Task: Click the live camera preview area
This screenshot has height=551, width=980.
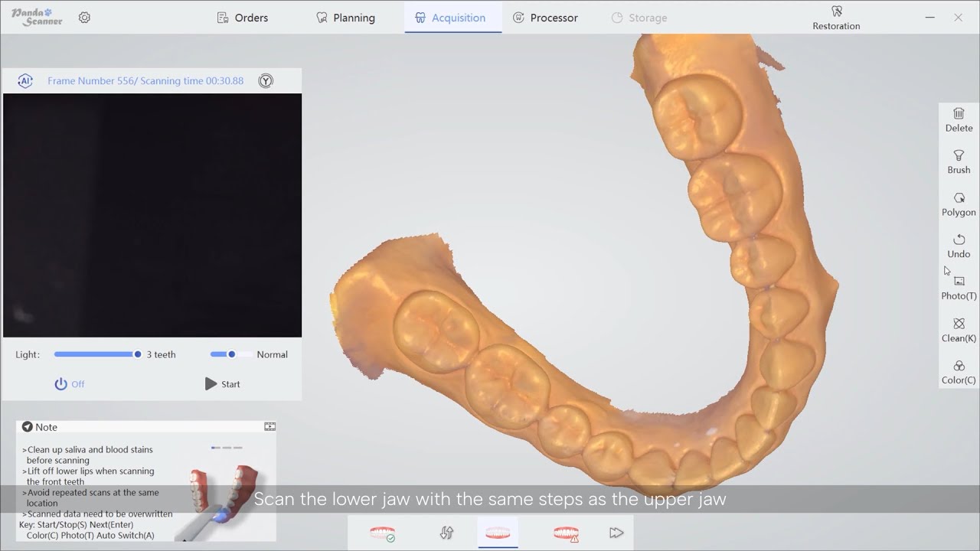Action: pos(152,215)
